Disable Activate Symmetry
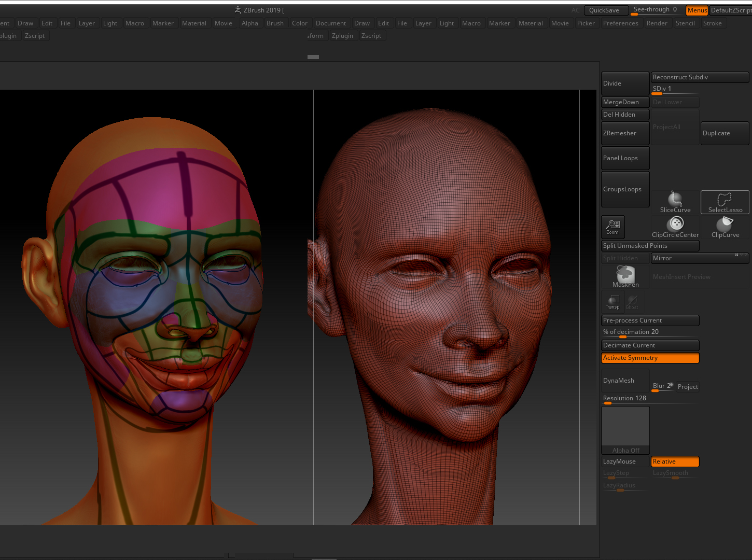The width and height of the screenshot is (752, 560). (650, 358)
